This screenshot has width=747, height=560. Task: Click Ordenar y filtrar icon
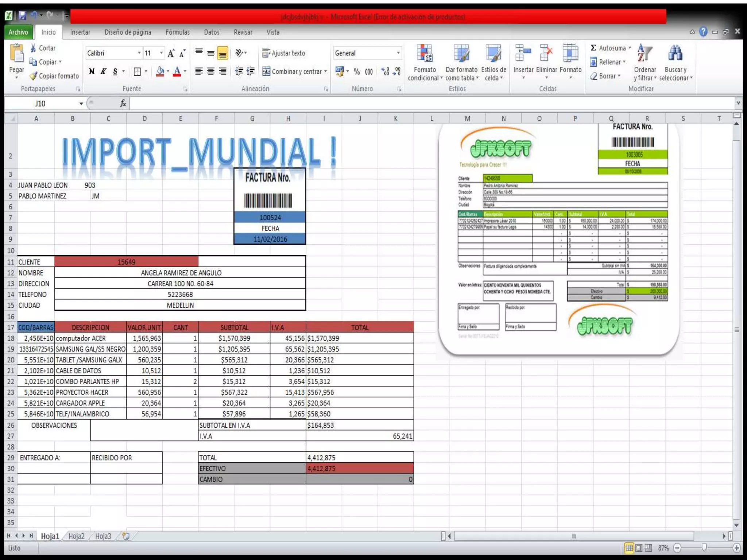(645, 54)
